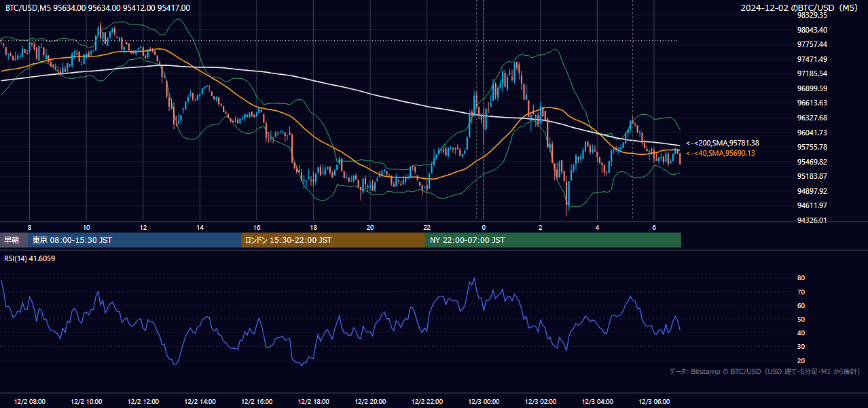Click the "12/3 04:00" time axis label

click(598, 402)
